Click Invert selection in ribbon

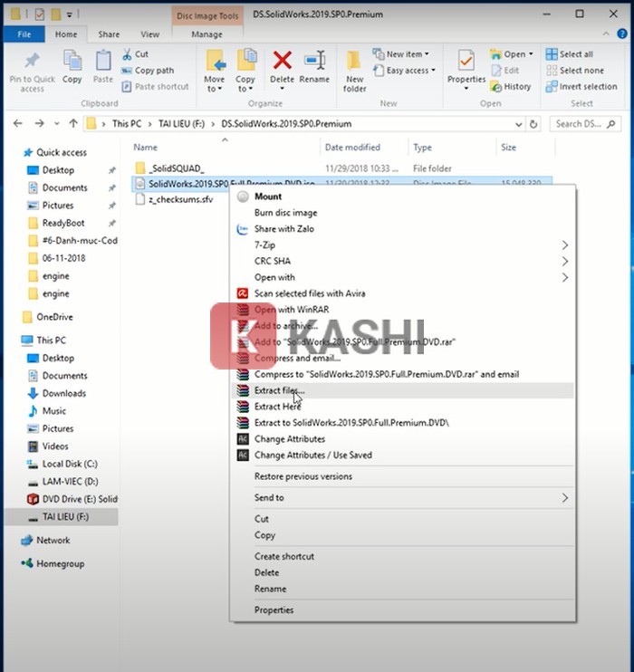(581, 87)
